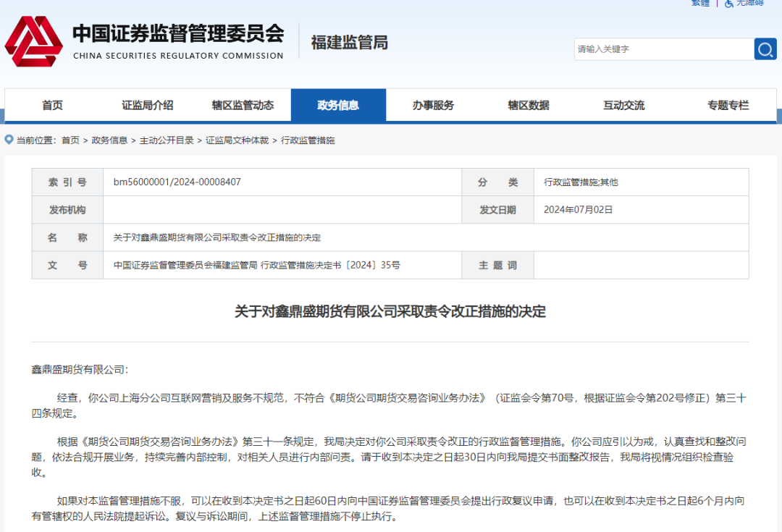The height and width of the screenshot is (532, 782).
Task: Type in the 请输入关键字 search field
Action: tap(663, 49)
